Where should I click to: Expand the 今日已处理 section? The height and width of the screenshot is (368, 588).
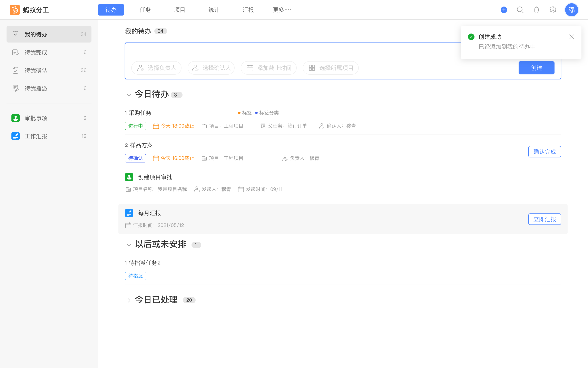click(129, 300)
